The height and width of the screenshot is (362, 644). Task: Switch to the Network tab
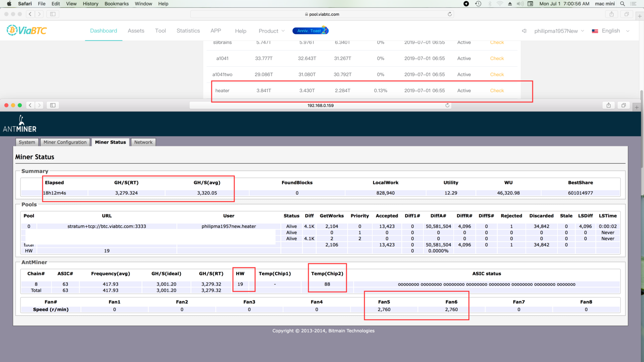143,142
